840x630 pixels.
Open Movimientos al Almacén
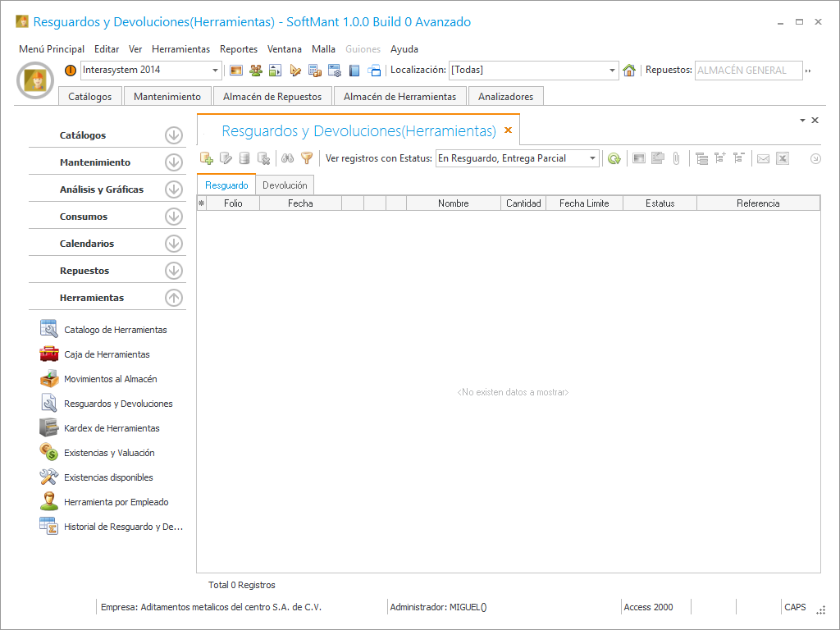110,379
